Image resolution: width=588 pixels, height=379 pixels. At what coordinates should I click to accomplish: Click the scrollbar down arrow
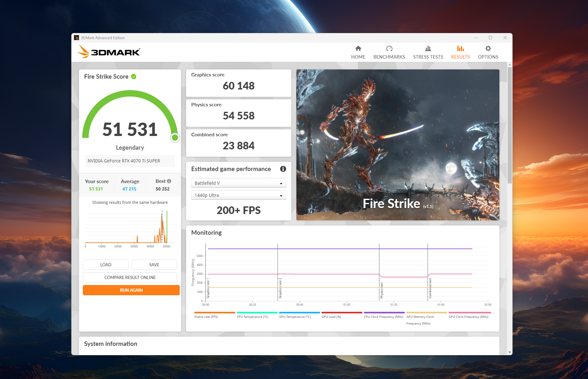[510, 352]
